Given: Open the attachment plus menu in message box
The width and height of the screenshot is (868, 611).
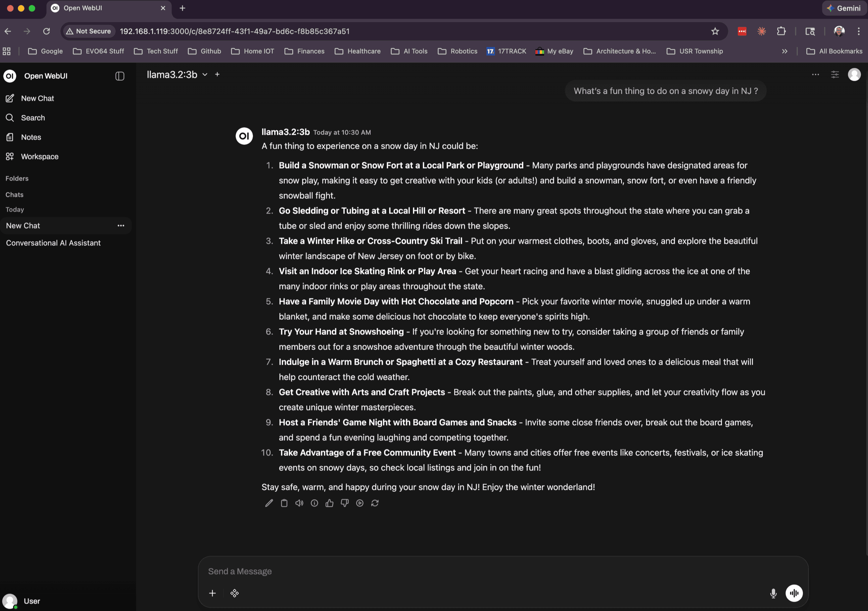Looking at the screenshot, I should [x=212, y=593].
